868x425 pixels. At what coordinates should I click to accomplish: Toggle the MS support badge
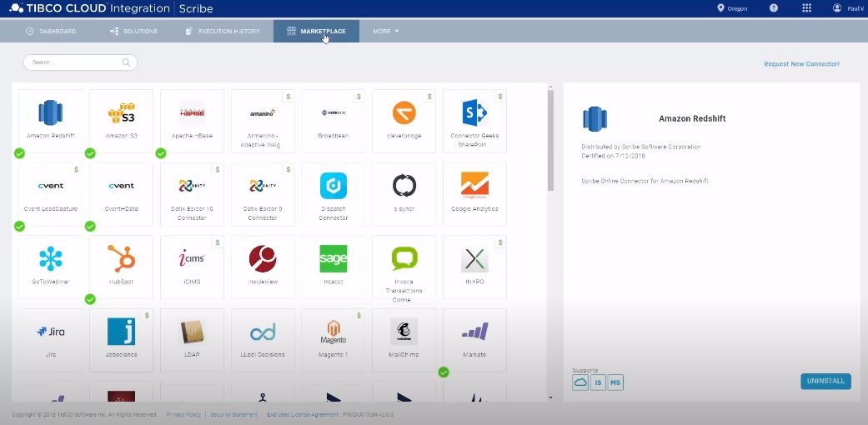pos(615,382)
